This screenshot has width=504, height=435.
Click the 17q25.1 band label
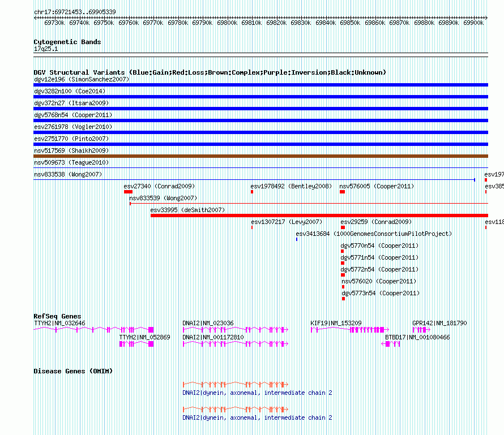click(46, 49)
